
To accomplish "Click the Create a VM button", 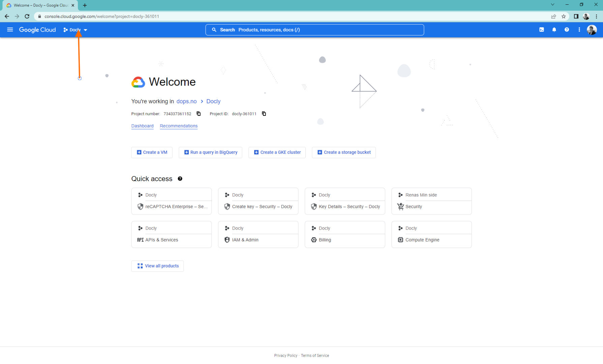I will 152,152.
